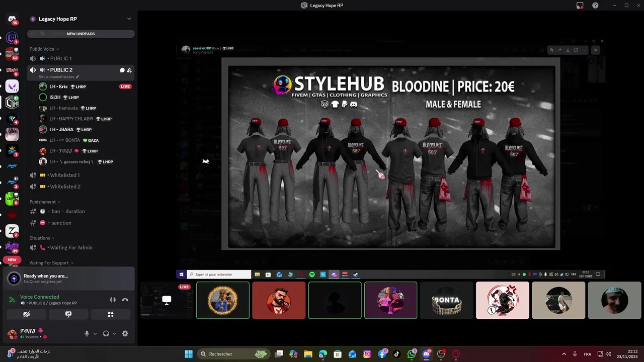Image resolution: width=644 pixels, height=362 pixels.
Task: Open the Inbox icon in title bar
Action: pos(580,6)
